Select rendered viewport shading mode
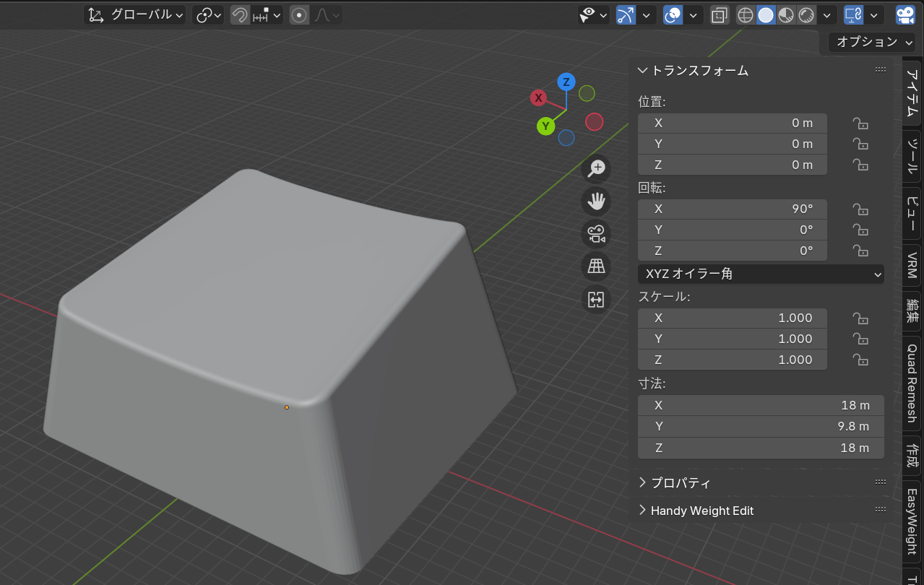Viewport: 924px width, 585px height. 806,15
